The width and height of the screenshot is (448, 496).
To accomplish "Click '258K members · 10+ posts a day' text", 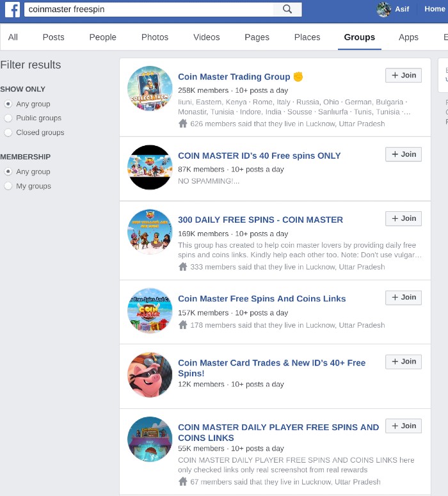I will pyautogui.click(x=233, y=90).
